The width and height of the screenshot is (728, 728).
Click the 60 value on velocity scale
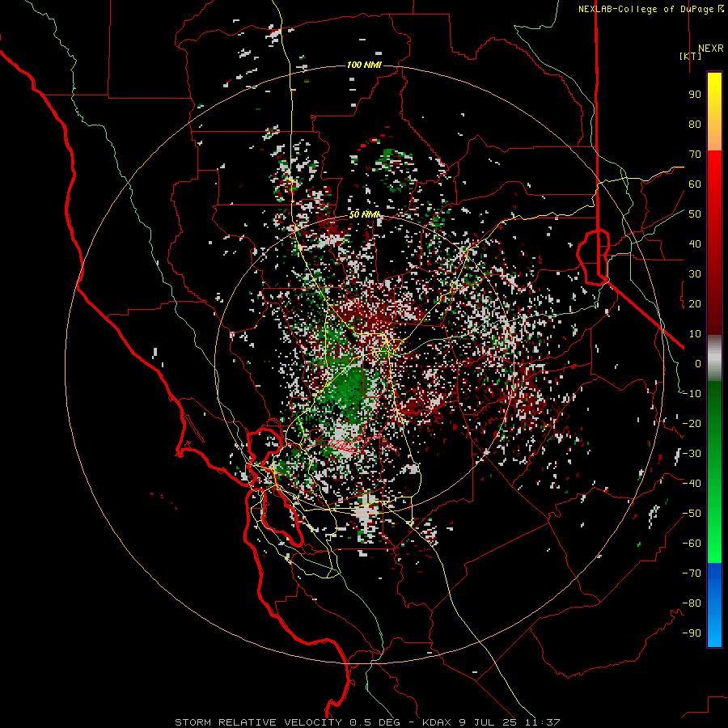(x=695, y=184)
